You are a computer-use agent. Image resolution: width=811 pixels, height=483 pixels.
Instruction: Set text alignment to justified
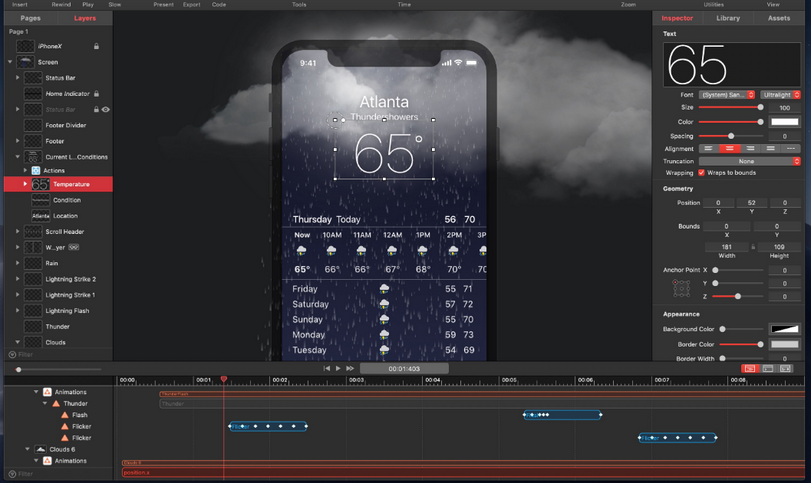(770, 148)
